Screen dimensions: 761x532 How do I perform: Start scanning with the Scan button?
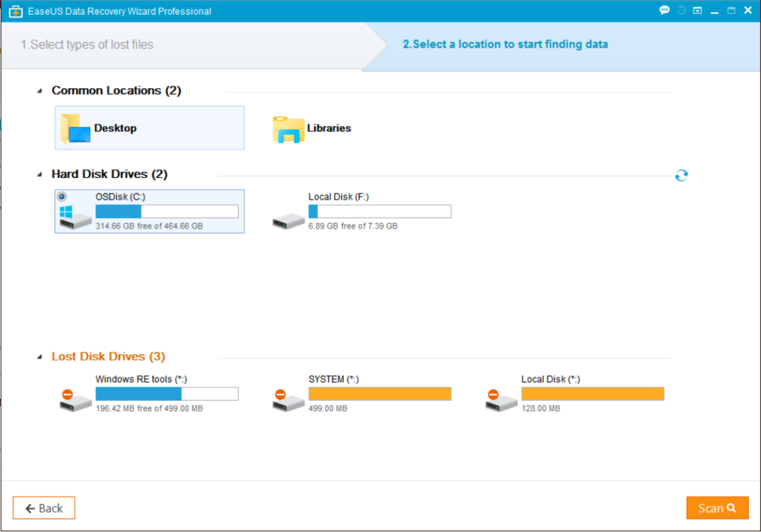coord(717,507)
